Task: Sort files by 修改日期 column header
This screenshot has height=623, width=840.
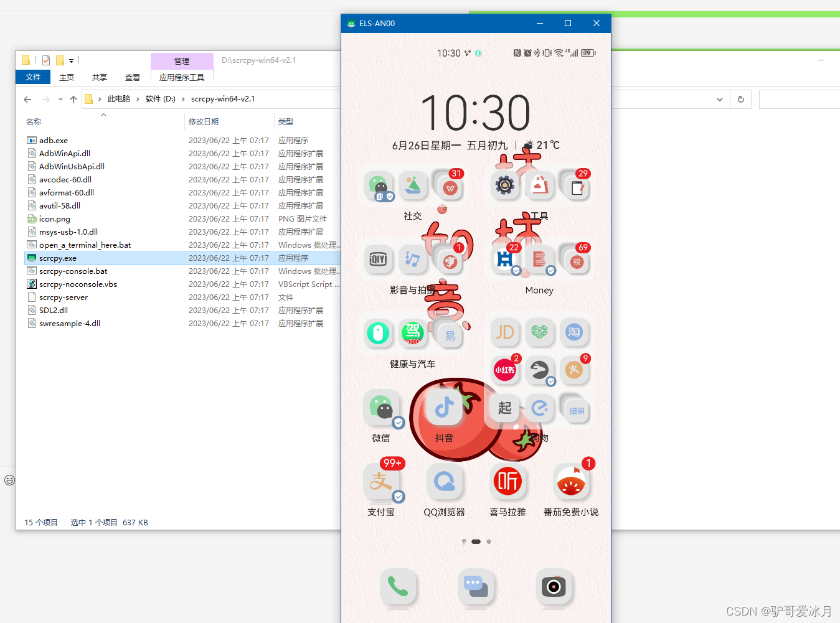Action: pyautogui.click(x=204, y=122)
